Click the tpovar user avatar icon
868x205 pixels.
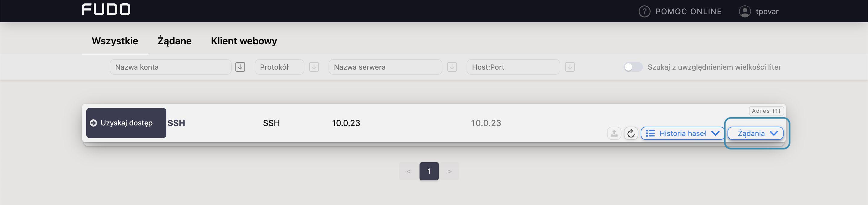pyautogui.click(x=744, y=11)
